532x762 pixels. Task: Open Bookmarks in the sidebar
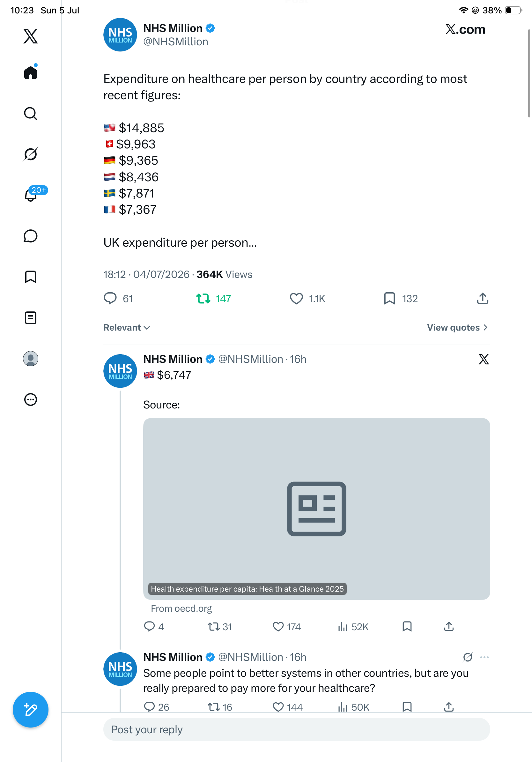[31, 277]
